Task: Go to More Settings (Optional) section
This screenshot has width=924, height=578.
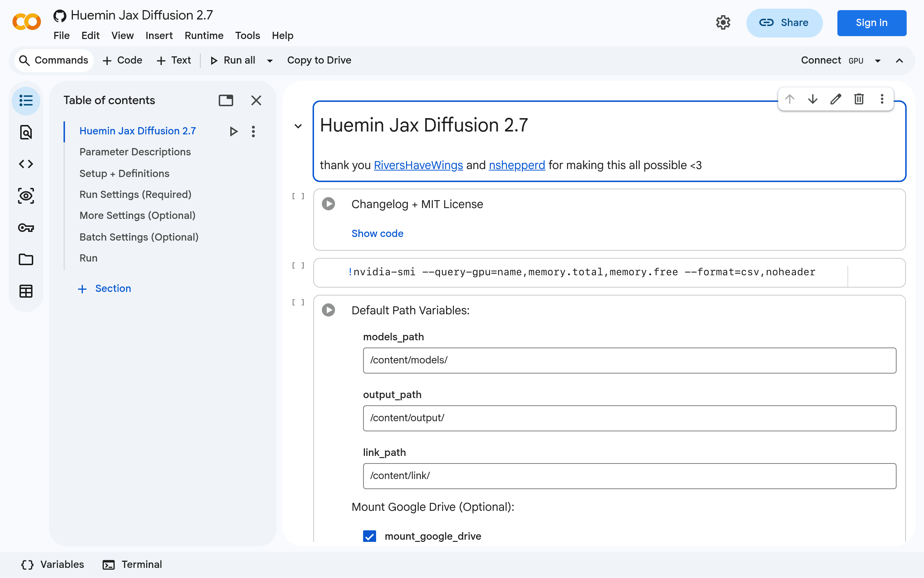Action: tap(138, 216)
